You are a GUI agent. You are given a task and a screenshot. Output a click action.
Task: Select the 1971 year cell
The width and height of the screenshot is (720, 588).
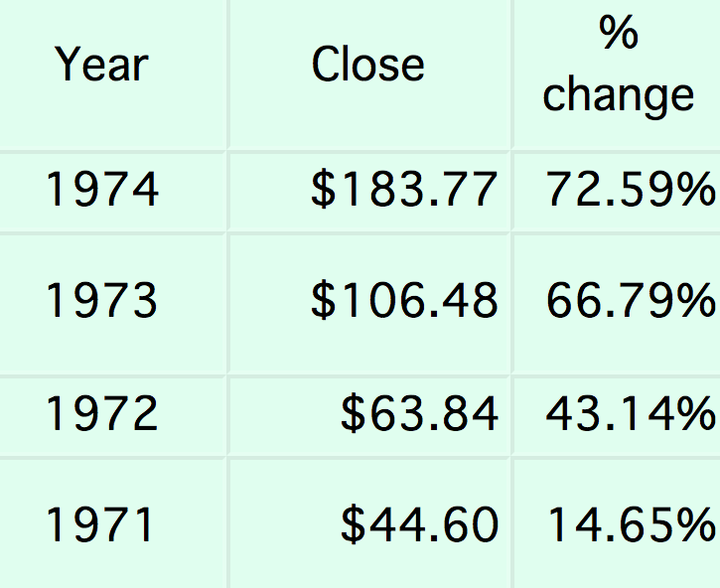click(102, 524)
